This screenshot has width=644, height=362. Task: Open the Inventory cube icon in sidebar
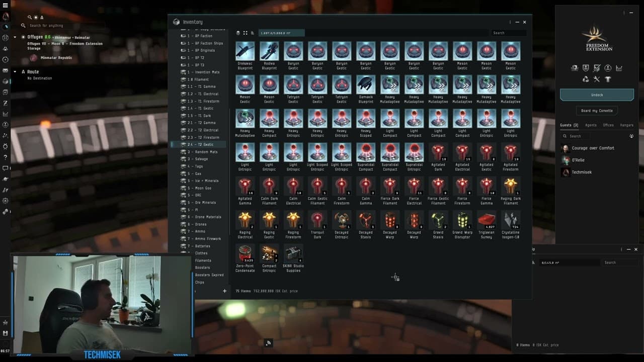coord(5,81)
